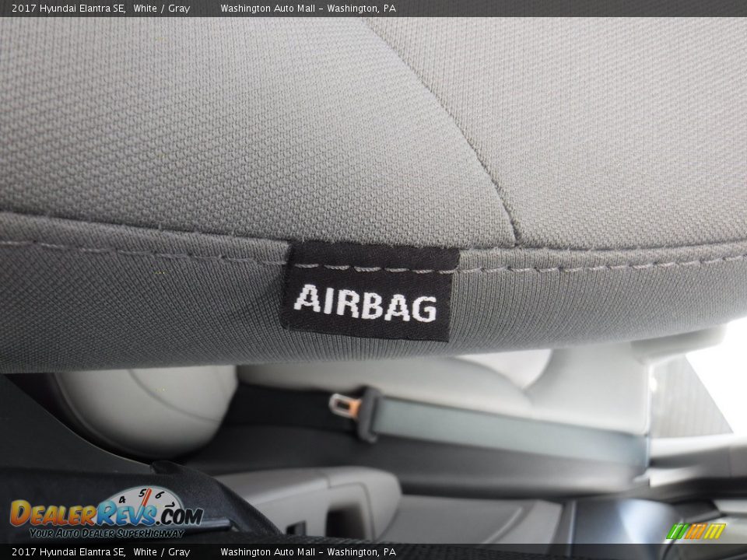Click the rounded gray seat beneath the headrest
Viewport: 747px width, 560px height.
click(148, 408)
